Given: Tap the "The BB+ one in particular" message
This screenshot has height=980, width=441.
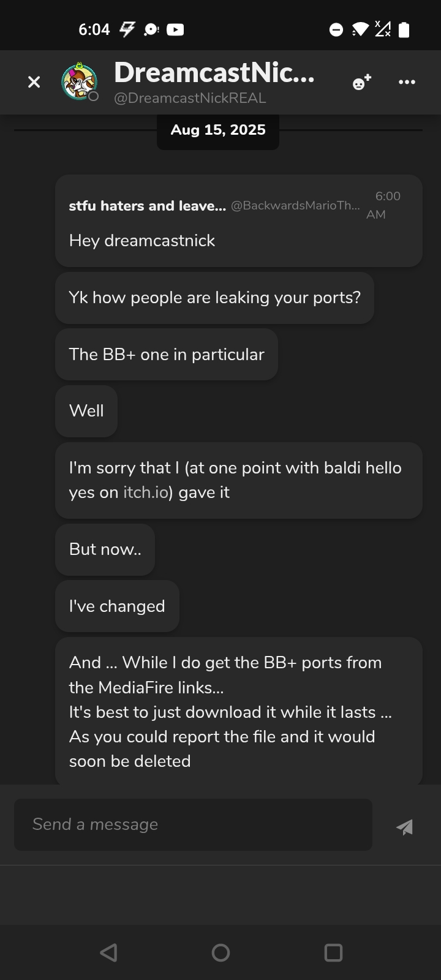Looking at the screenshot, I should click(167, 355).
